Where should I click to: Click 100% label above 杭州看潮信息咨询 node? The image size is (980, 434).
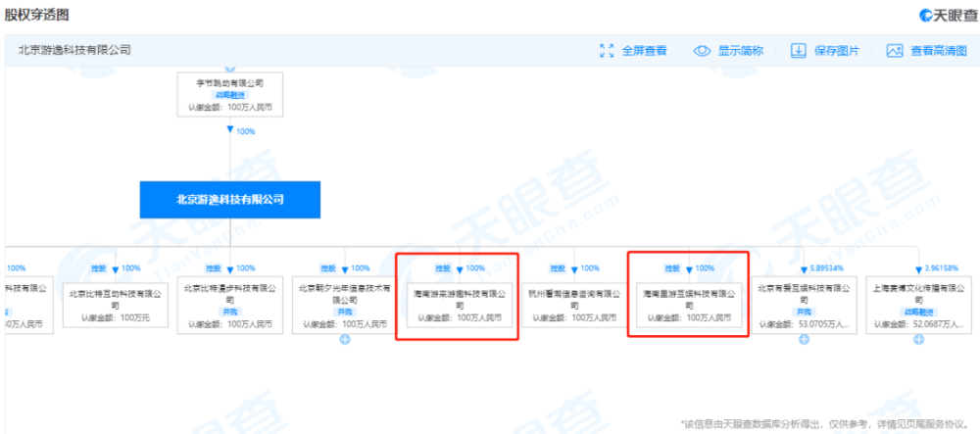[x=590, y=267]
